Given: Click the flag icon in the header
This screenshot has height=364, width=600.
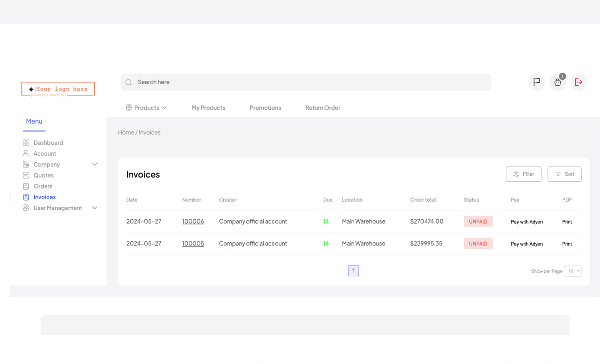Looking at the screenshot, I should click(x=536, y=82).
